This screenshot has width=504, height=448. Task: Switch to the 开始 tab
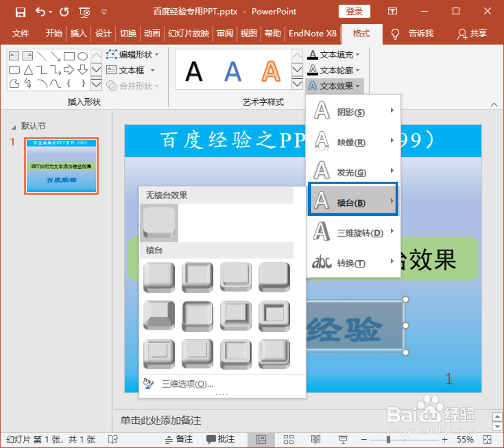click(54, 33)
